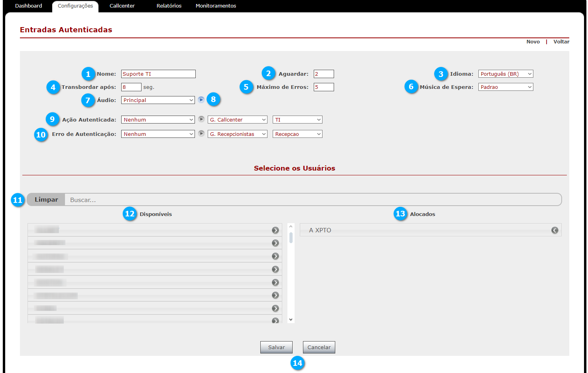Screen dimensions: 588x373
Task: Click the Disponíveis list scroll-up arrow
Action: point(291,227)
